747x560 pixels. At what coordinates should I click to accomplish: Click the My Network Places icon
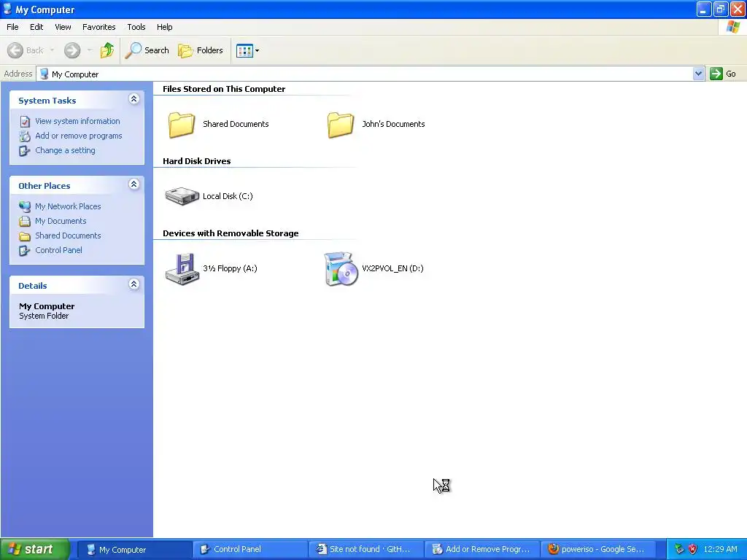(x=25, y=206)
